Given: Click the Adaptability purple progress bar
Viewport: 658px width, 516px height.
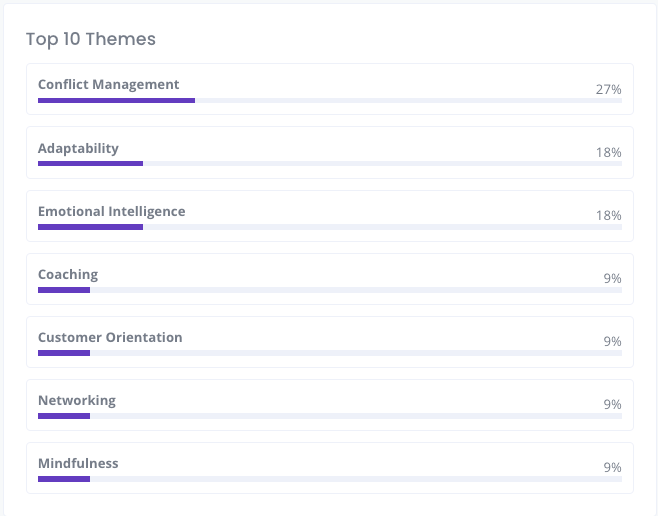Looking at the screenshot, I should pyautogui.click(x=90, y=164).
